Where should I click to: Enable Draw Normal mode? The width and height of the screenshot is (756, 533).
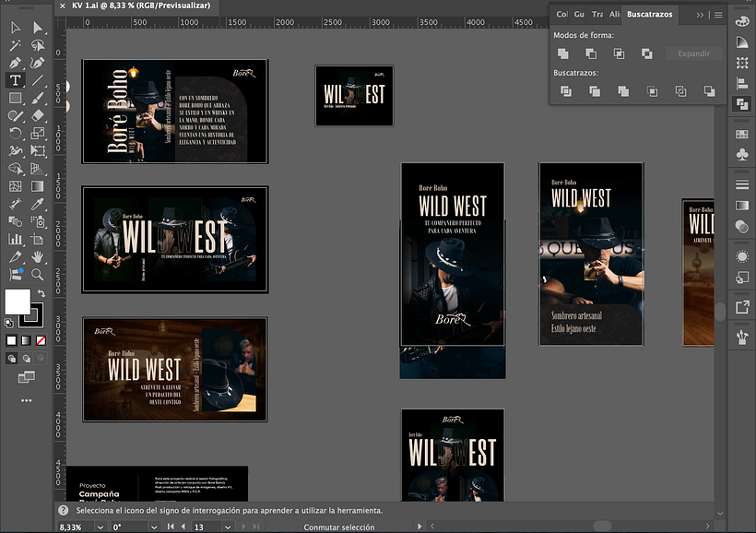coord(12,359)
